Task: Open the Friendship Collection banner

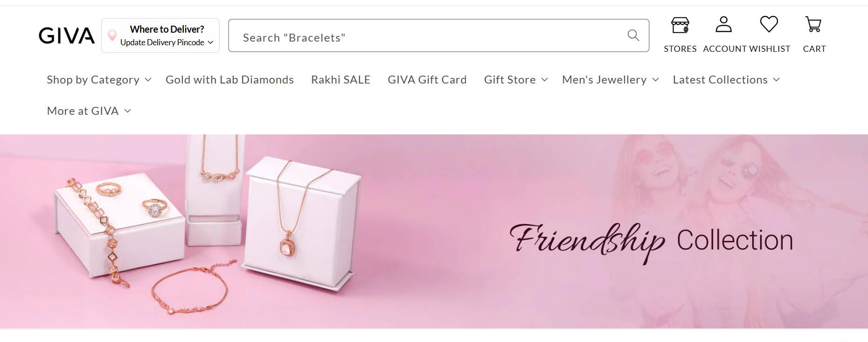Action: 434,231
